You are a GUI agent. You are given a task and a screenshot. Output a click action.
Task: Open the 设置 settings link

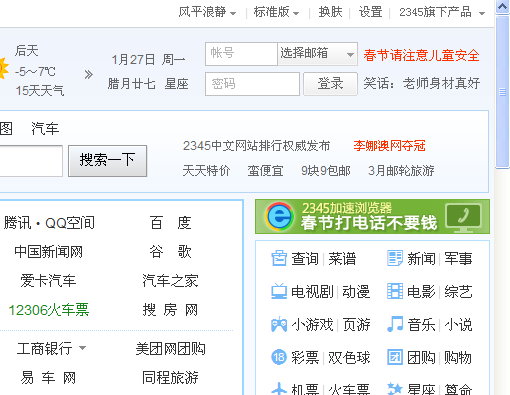point(370,12)
